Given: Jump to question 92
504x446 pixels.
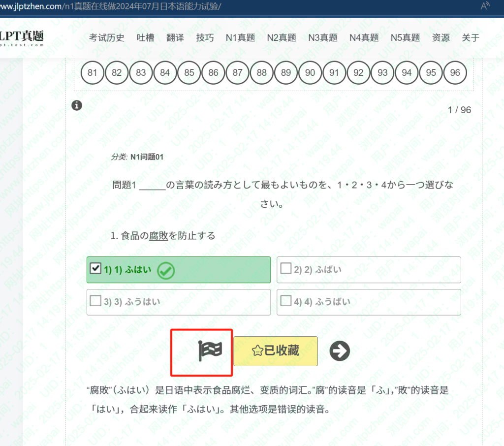Looking at the screenshot, I should point(358,73).
